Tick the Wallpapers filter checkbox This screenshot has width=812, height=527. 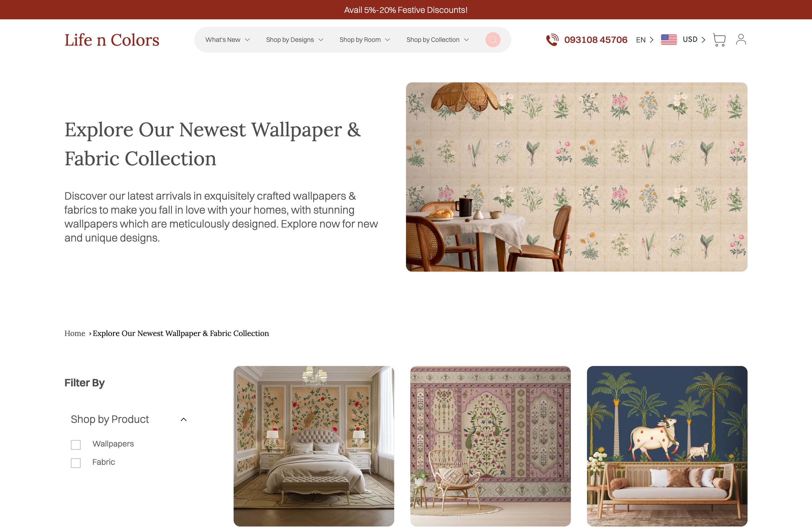click(76, 445)
